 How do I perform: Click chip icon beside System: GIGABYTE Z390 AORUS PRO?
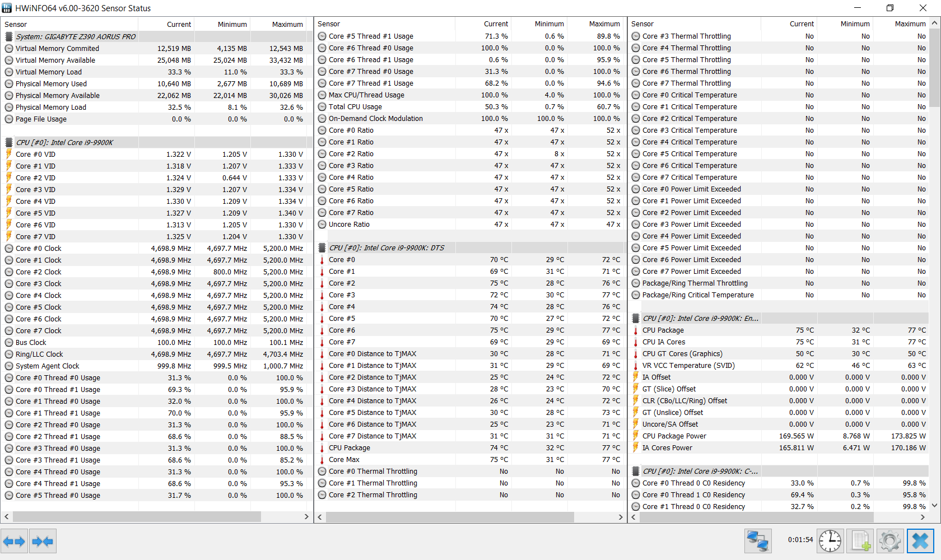tap(9, 36)
